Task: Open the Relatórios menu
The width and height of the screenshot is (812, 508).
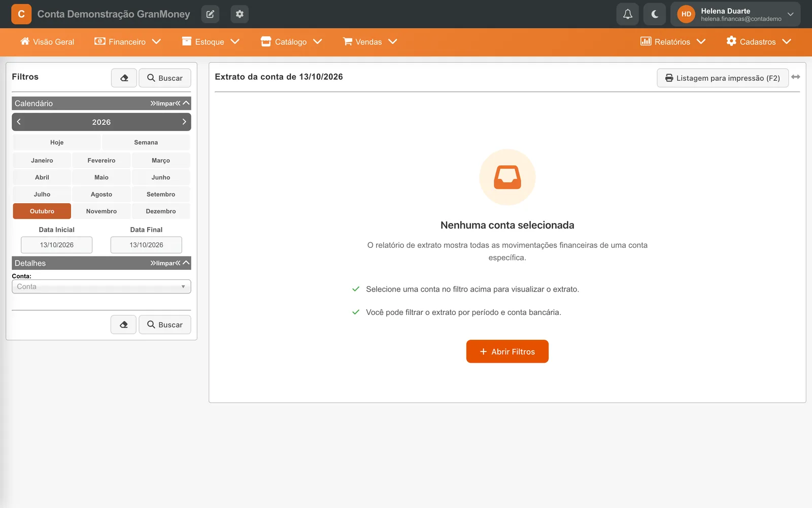Action: point(673,42)
